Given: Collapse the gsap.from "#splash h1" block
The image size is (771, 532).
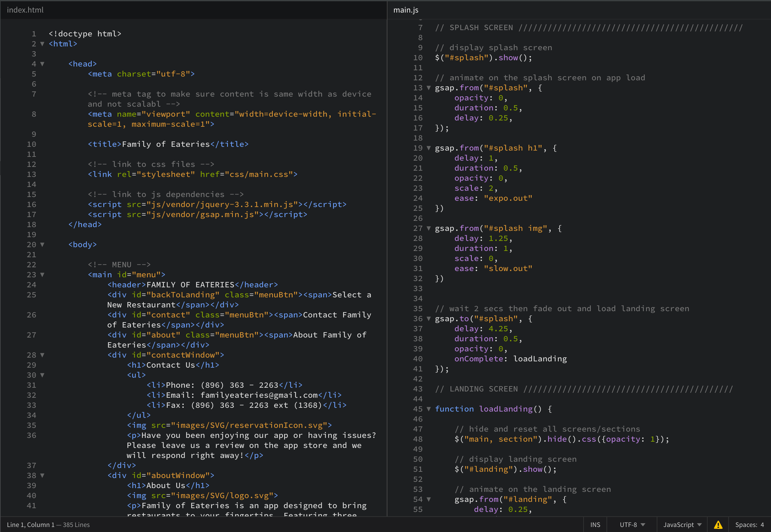Looking at the screenshot, I should point(429,148).
